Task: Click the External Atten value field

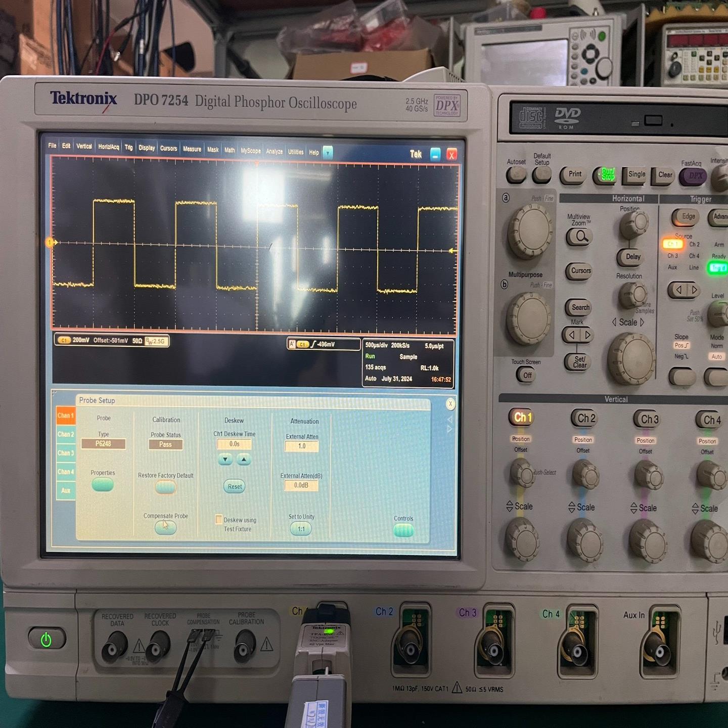Action: click(x=302, y=446)
